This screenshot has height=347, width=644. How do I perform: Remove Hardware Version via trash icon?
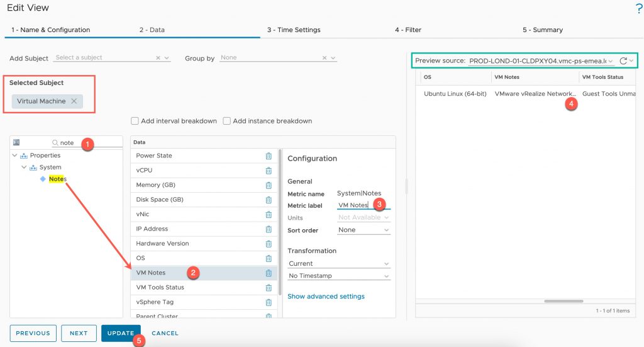(x=269, y=244)
